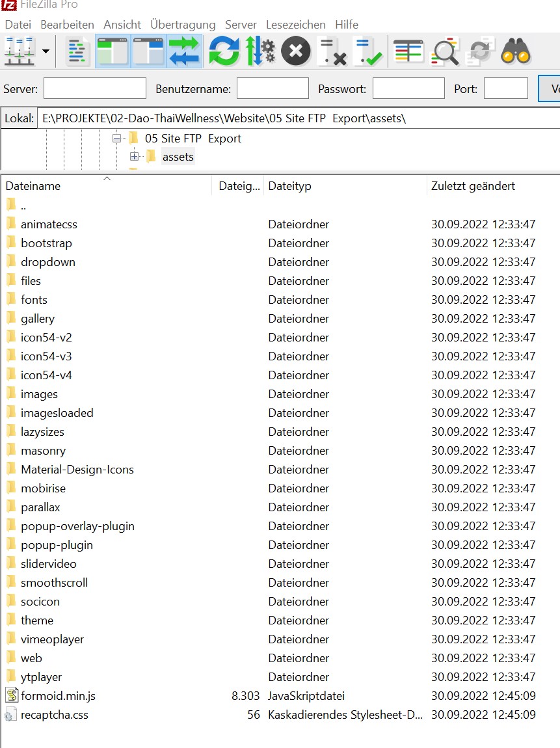
Task: Open the Site Manager icon
Action: pos(20,51)
